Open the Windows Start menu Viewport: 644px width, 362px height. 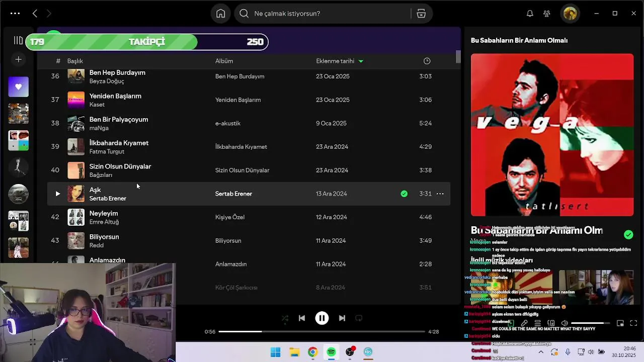click(x=275, y=352)
